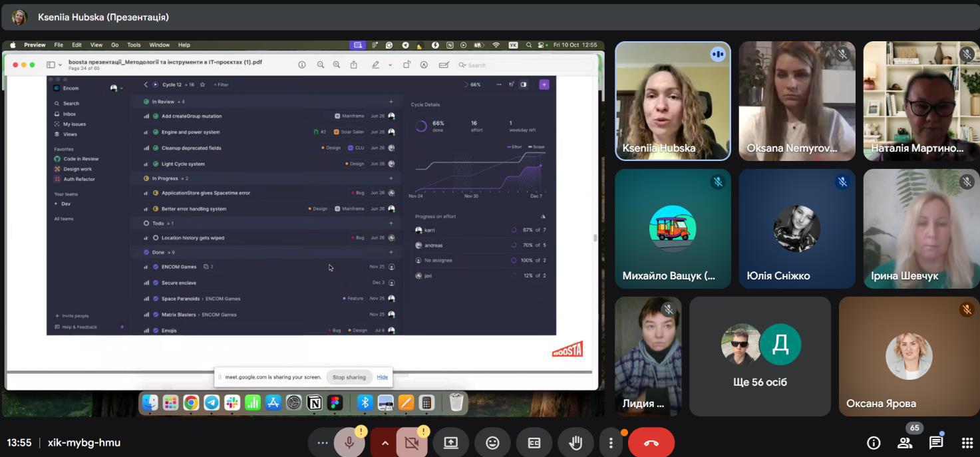Click the Stop sharing button

(x=349, y=377)
